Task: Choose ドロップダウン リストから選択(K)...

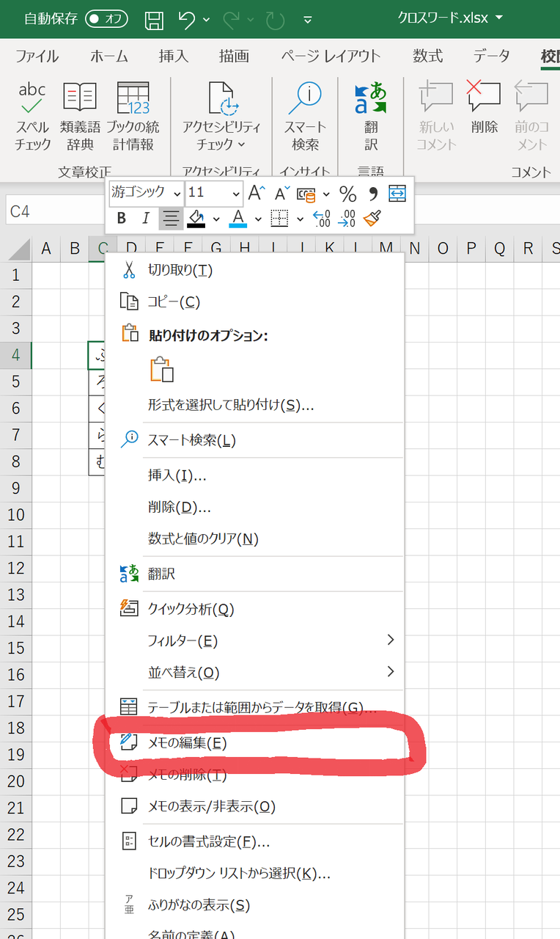Action: pyautogui.click(x=255, y=873)
